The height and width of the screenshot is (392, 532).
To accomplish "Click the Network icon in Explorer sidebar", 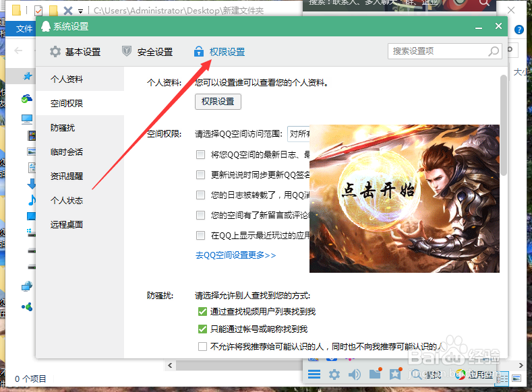I will click(x=27, y=287).
